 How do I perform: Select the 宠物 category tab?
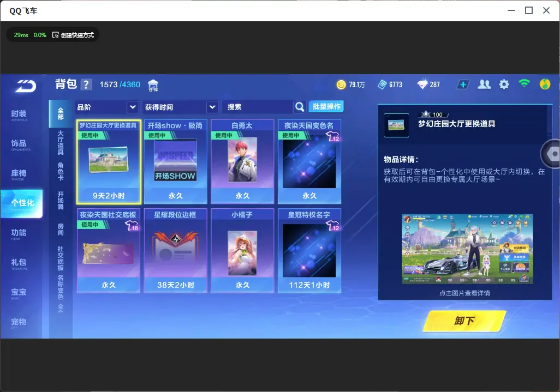pyautogui.click(x=19, y=323)
